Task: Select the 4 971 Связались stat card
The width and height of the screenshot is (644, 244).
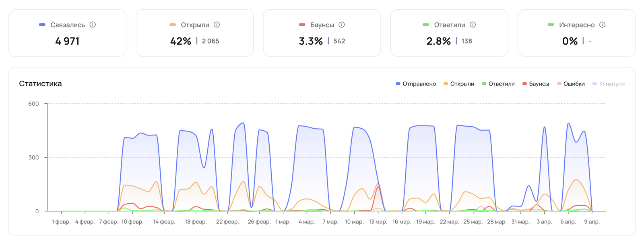Action: [x=67, y=33]
